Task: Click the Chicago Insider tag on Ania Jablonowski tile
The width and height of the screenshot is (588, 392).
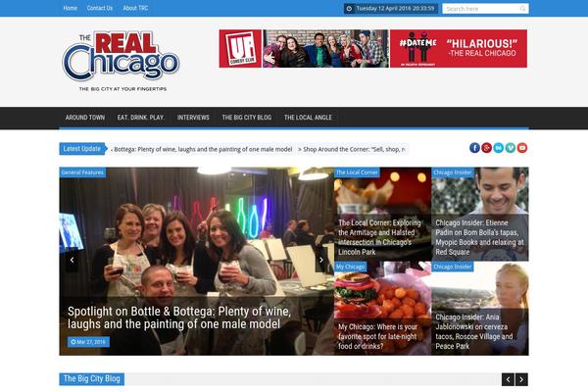Action: click(x=453, y=267)
